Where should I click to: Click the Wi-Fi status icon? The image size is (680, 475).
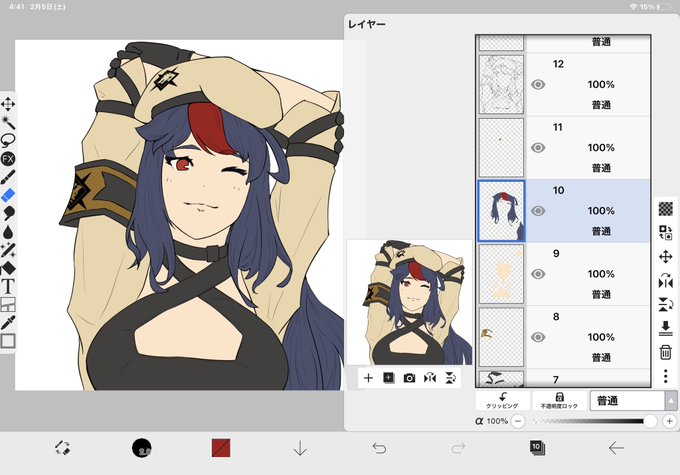[634, 7]
